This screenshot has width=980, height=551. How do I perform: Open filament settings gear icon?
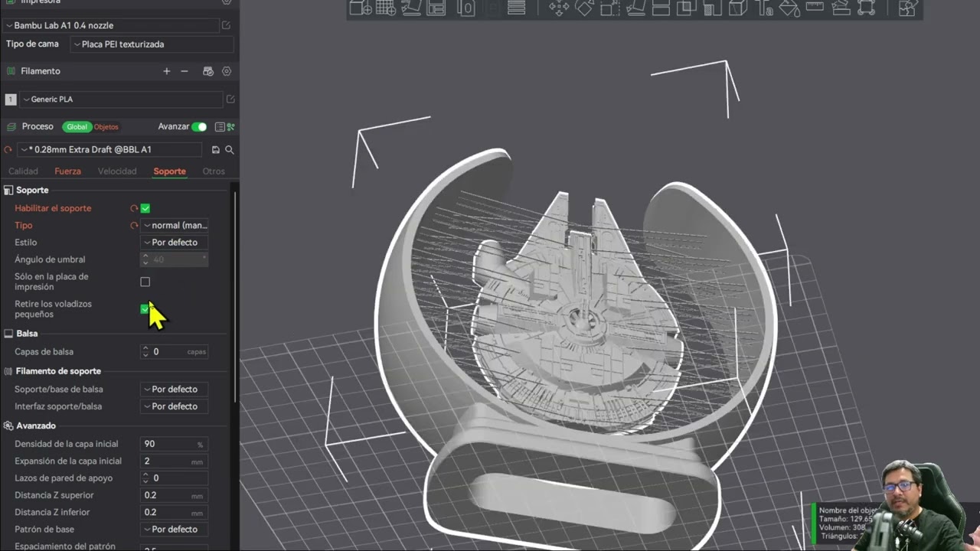click(x=227, y=71)
